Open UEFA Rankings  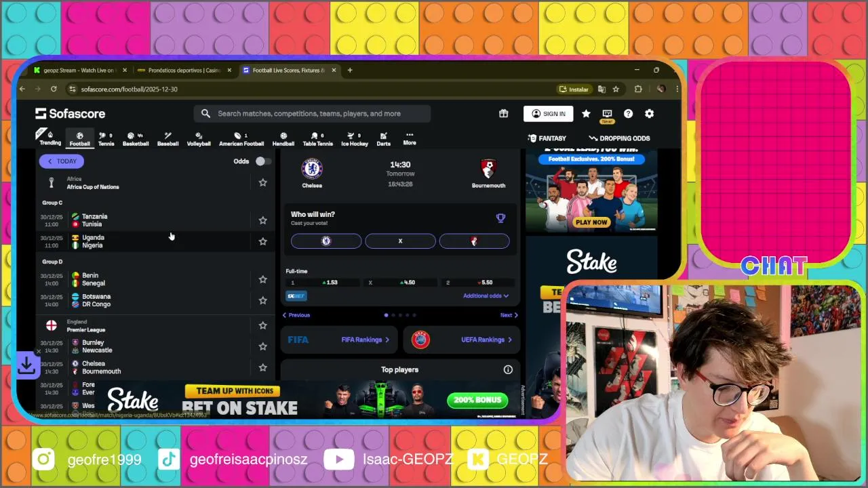tap(461, 340)
